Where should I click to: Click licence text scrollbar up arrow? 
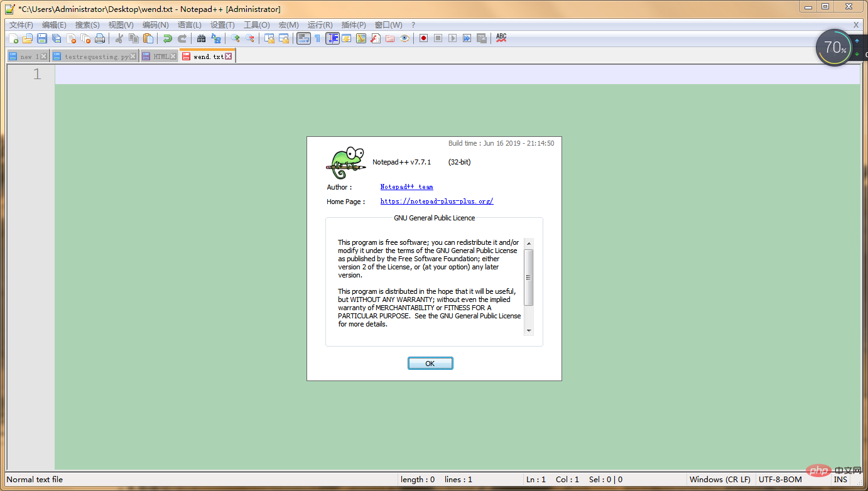529,243
